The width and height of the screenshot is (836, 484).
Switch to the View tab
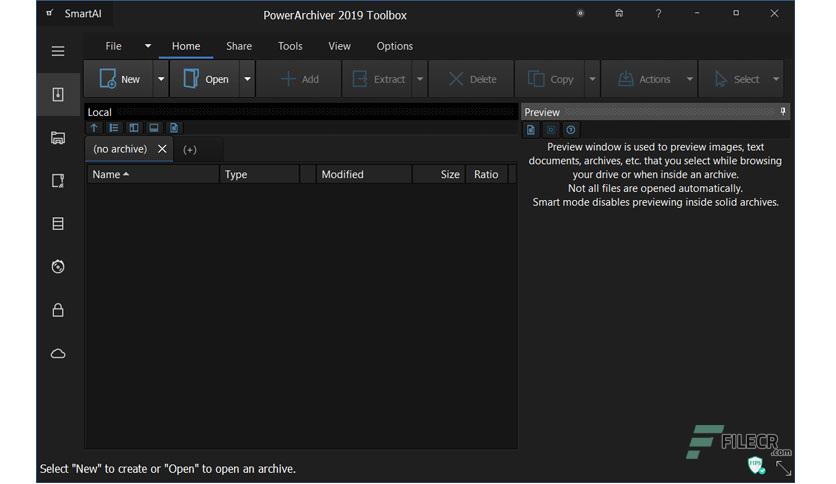click(x=340, y=46)
